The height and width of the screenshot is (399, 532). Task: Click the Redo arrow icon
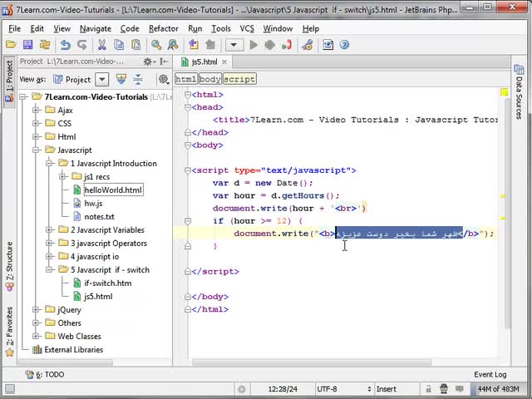point(81,45)
